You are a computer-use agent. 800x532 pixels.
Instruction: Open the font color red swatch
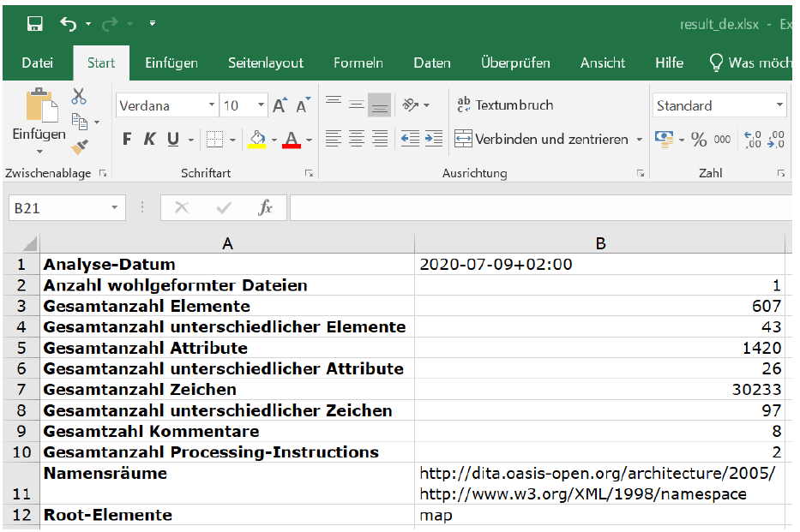292,138
